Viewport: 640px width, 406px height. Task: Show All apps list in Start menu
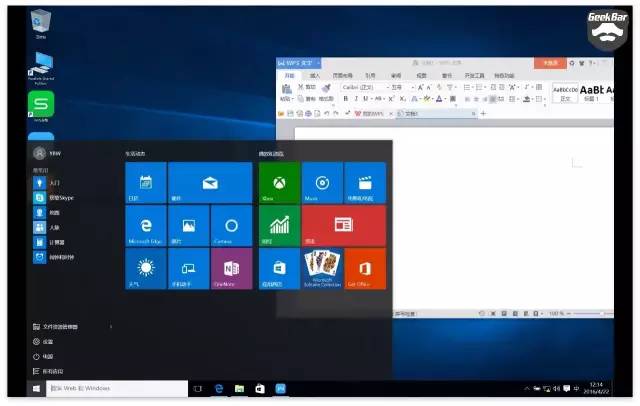48,372
